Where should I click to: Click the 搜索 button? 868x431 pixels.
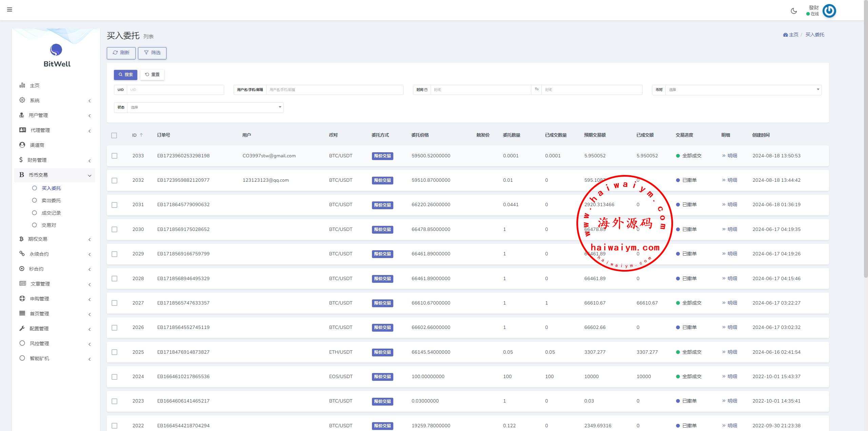(x=125, y=75)
